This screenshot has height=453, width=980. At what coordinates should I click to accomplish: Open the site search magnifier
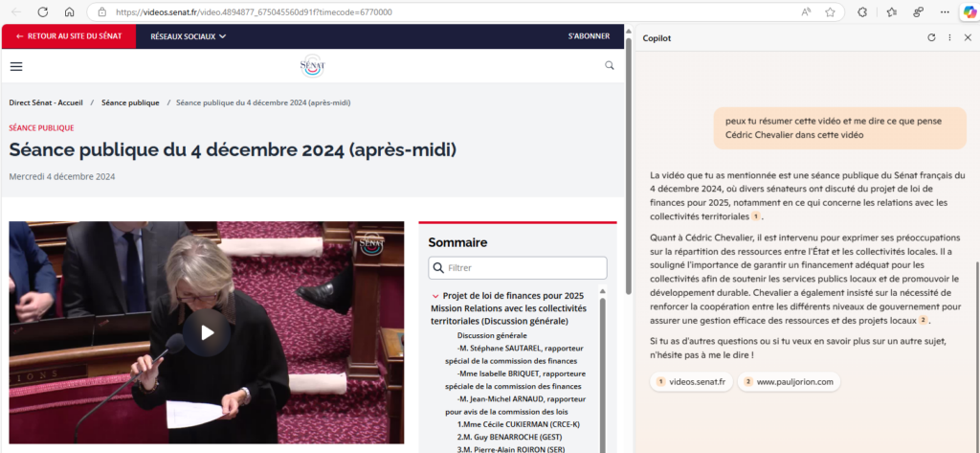(610, 65)
